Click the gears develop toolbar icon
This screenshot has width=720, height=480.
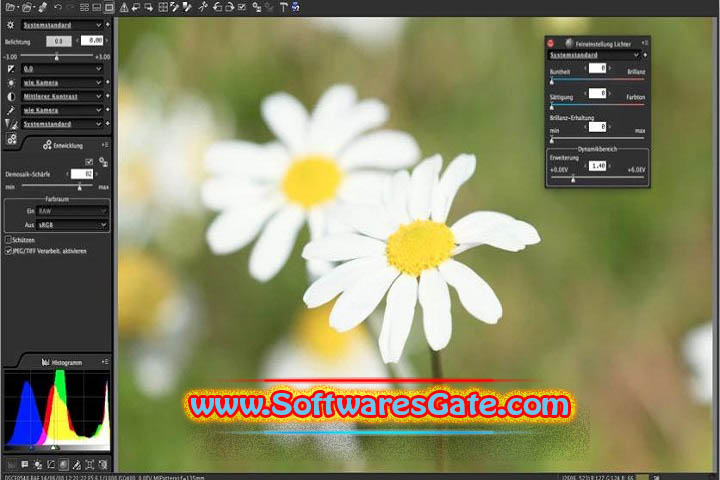click(257, 7)
